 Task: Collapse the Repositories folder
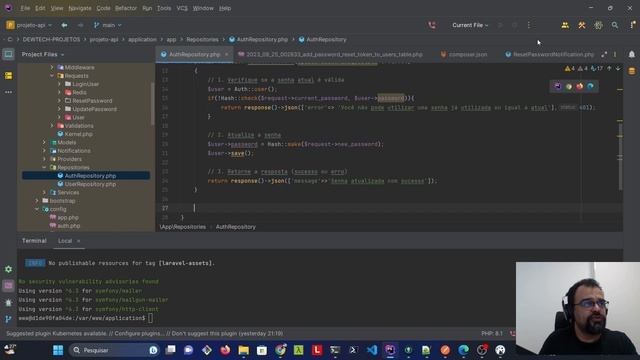(x=44, y=167)
